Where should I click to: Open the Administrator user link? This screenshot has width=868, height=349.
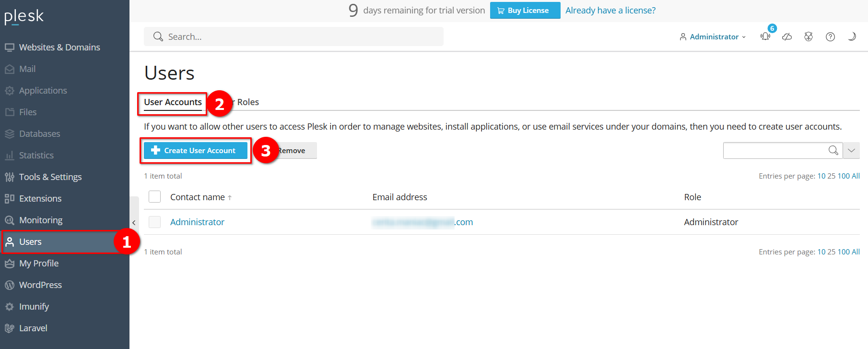197,222
